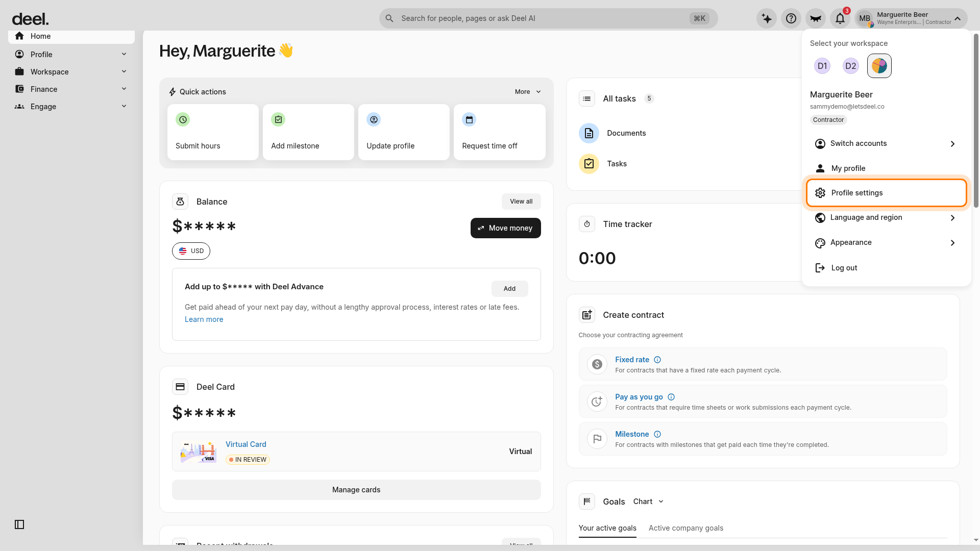This screenshot has height=551, width=980.
Task: Open the Virtual Card link
Action: [x=246, y=444]
